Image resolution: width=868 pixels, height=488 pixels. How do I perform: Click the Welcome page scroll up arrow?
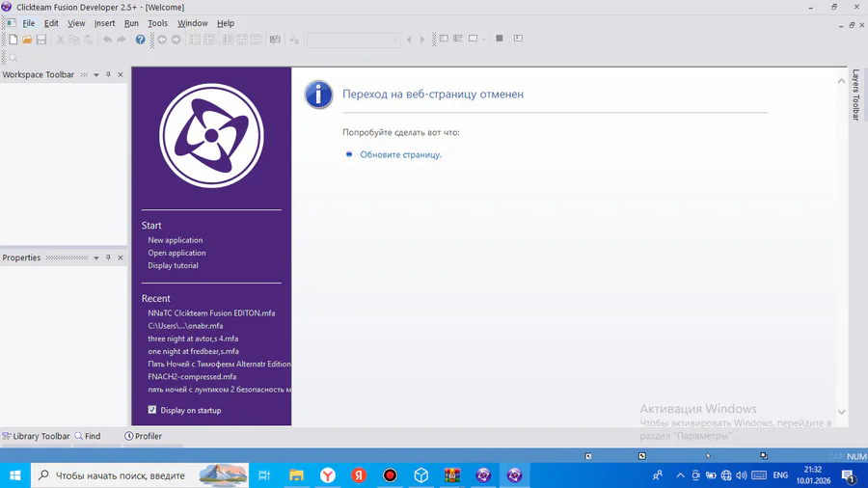point(841,81)
